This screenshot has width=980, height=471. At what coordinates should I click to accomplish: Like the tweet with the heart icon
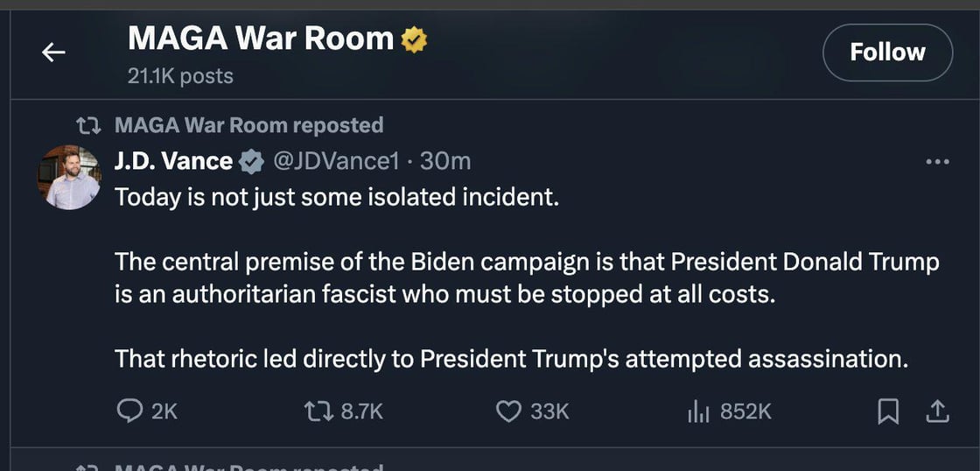tap(508, 411)
